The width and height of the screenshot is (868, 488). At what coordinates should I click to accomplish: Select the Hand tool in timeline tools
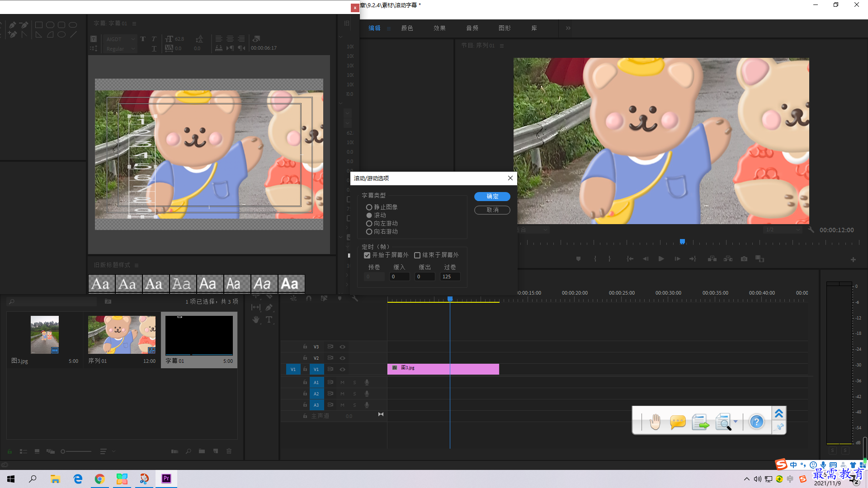[256, 319]
